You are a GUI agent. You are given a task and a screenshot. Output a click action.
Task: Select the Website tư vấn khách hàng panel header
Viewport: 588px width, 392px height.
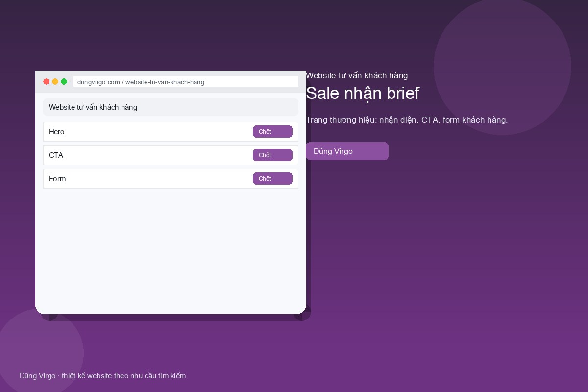coord(171,107)
